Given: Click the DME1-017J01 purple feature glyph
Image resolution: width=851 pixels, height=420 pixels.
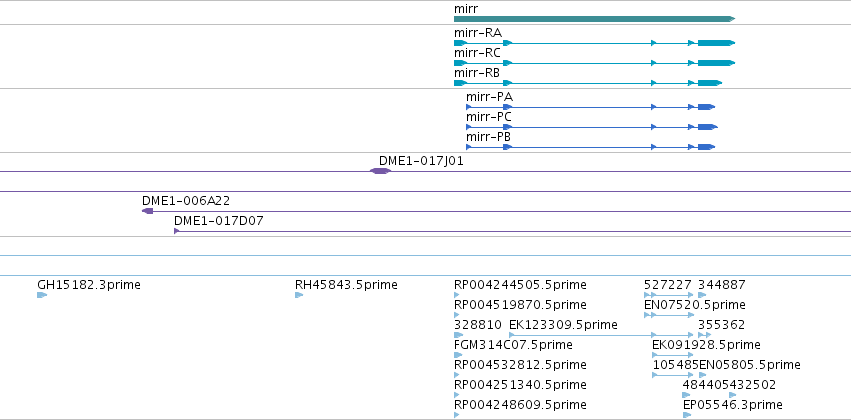Looking at the screenshot, I should (380, 171).
